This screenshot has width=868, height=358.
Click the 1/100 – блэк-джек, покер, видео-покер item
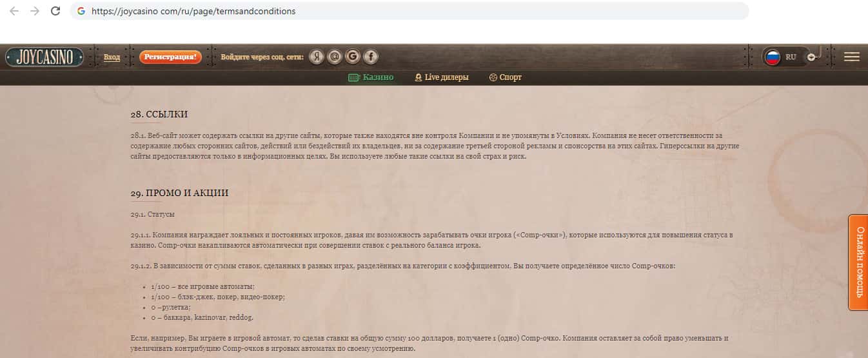pyautogui.click(x=218, y=297)
